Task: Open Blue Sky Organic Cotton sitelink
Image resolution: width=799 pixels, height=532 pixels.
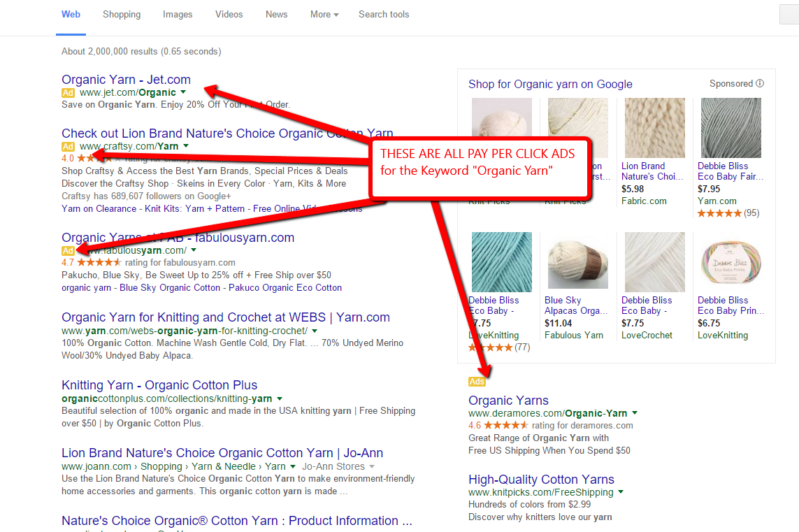Action: tap(170, 288)
